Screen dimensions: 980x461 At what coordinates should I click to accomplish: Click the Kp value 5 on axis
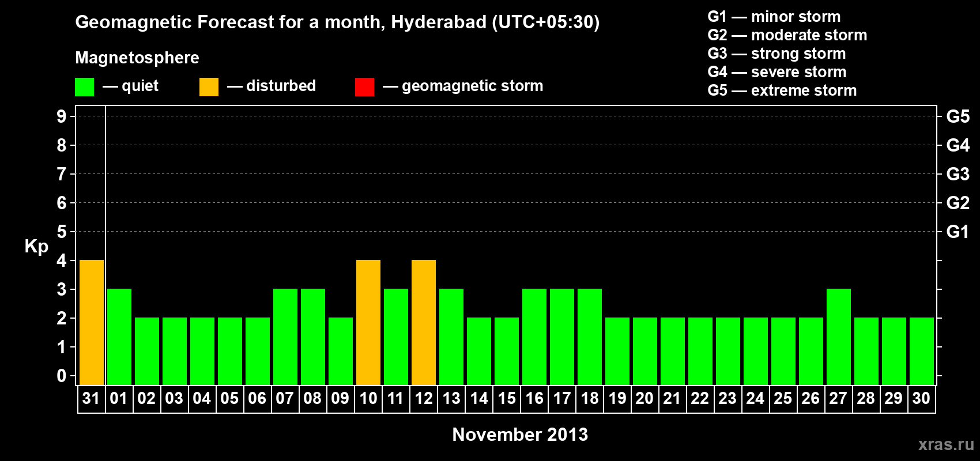pyautogui.click(x=62, y=232)
